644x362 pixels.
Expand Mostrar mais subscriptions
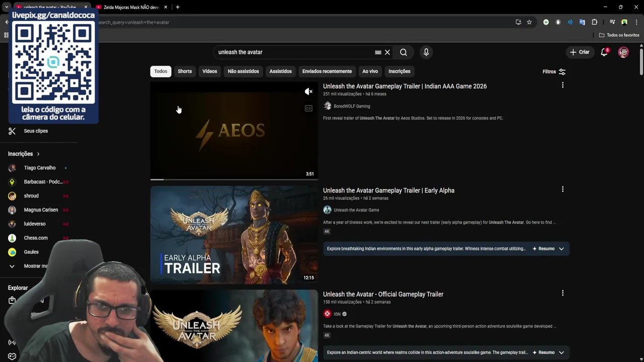[30, 266]
